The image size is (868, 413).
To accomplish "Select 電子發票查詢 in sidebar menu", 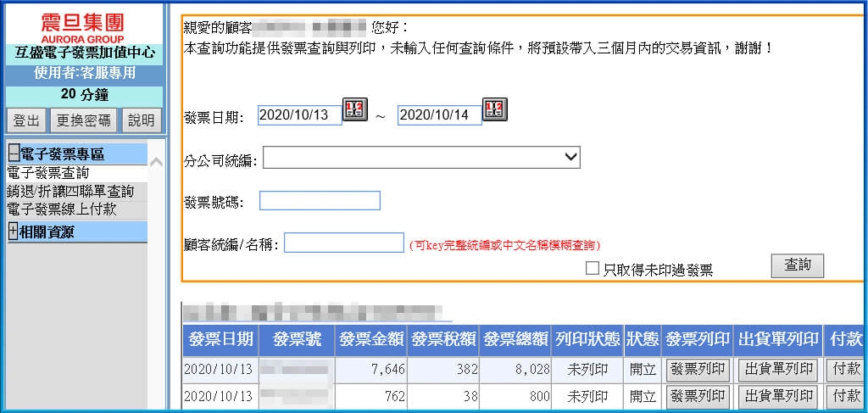I will click(47, 173).
